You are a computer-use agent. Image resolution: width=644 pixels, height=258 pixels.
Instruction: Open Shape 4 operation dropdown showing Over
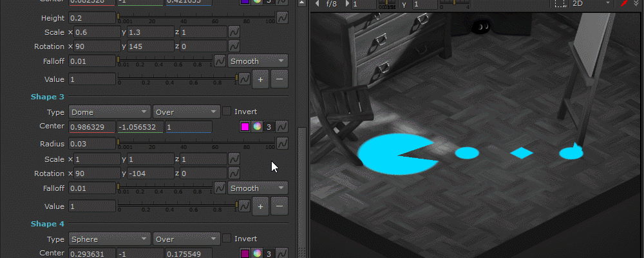pos(187,239)
